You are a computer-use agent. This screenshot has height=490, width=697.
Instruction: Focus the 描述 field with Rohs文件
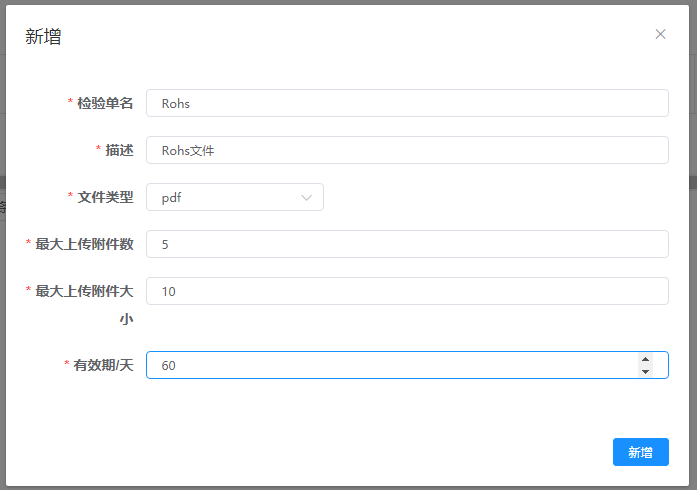[x=406, y=150]
